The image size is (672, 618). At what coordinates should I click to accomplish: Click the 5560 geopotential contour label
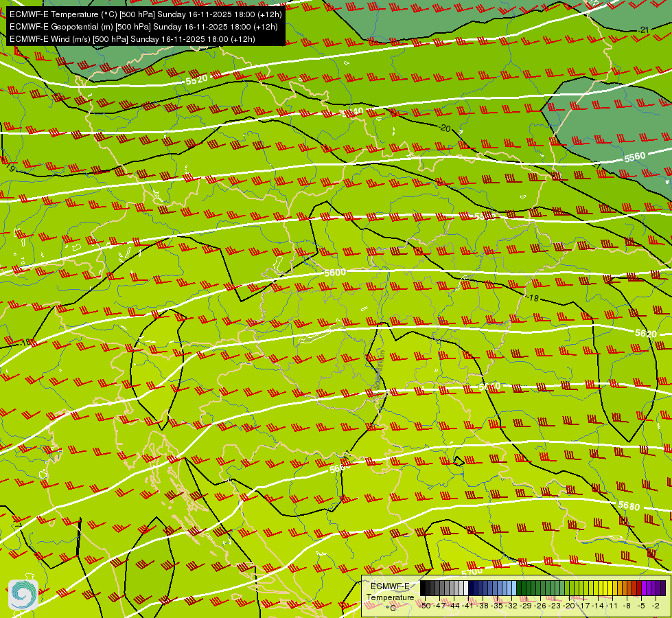point(635,157)
